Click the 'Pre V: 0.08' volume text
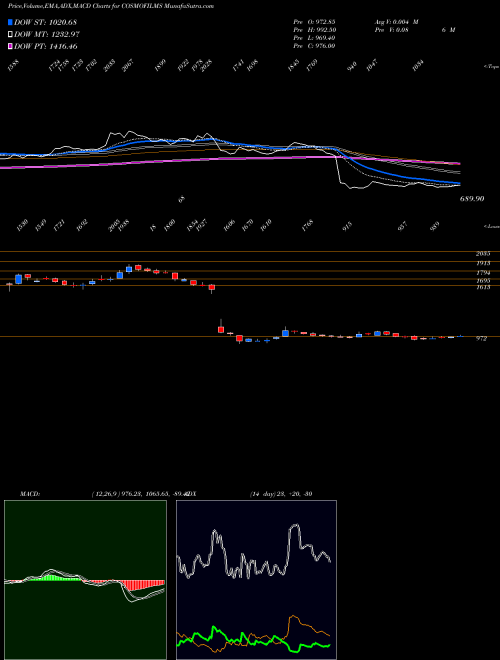The image size is (500, 660). [391, 30]
